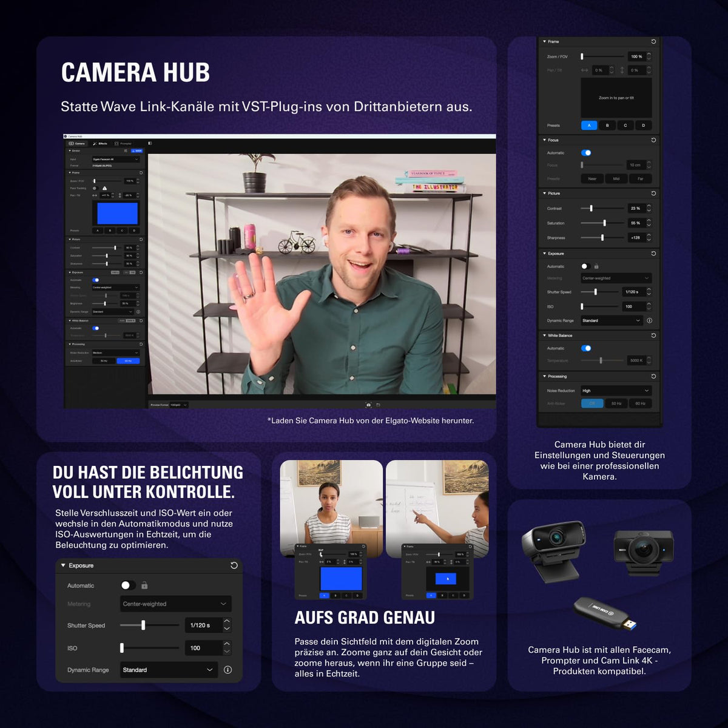Reset Picture in the main Camera Hub window
This screenshot has width=728, height=728.
(141, 239)
